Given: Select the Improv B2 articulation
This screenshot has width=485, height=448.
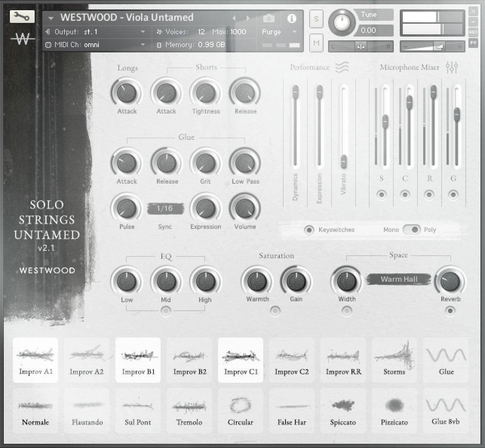Looking at the screenshot, I should [x=189, y=360].
